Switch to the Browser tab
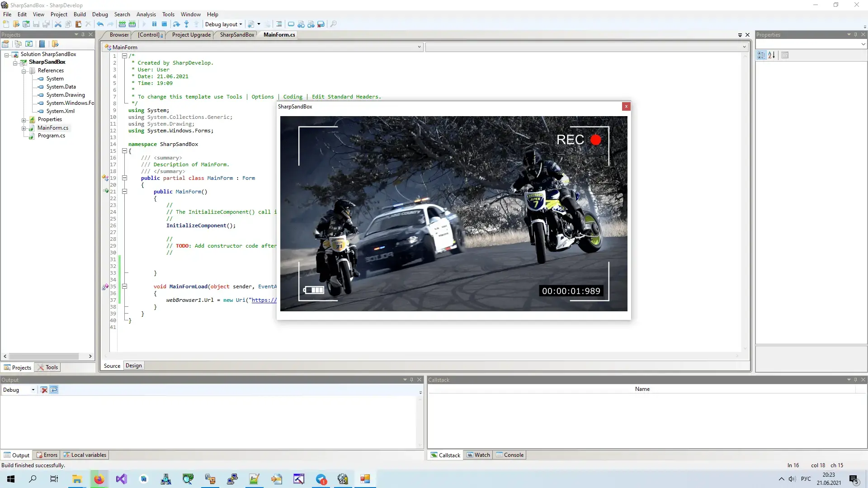Viewport: 868px width, 488px height. [118, 35]
